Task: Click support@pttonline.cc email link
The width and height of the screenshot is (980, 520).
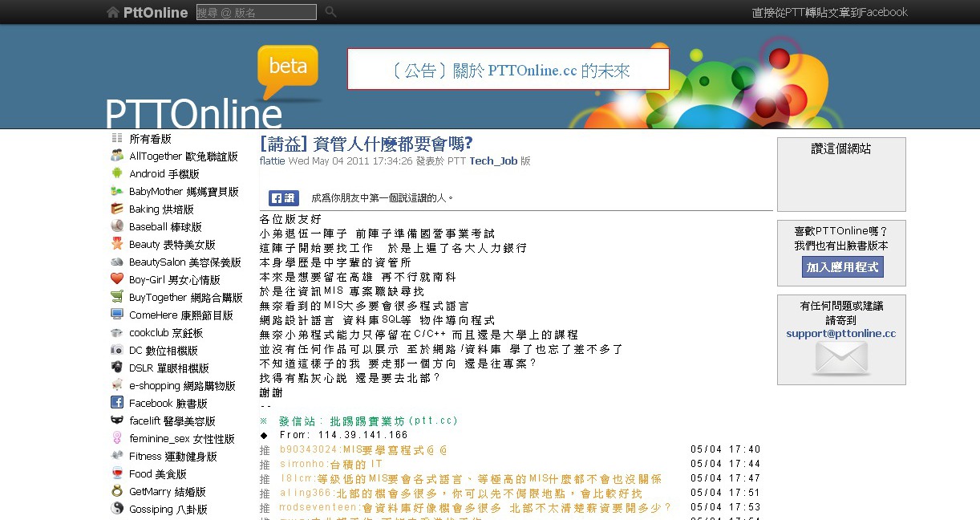Action: pos(841,334)
